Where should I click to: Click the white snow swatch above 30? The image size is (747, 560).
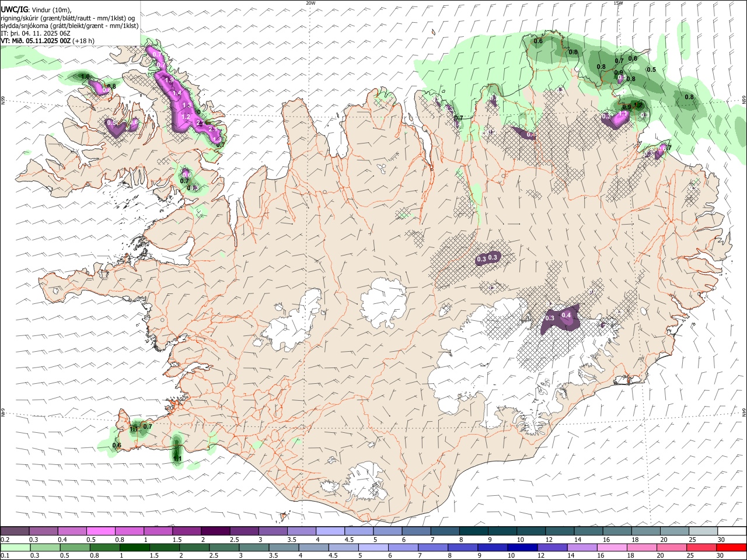[731, 531]
